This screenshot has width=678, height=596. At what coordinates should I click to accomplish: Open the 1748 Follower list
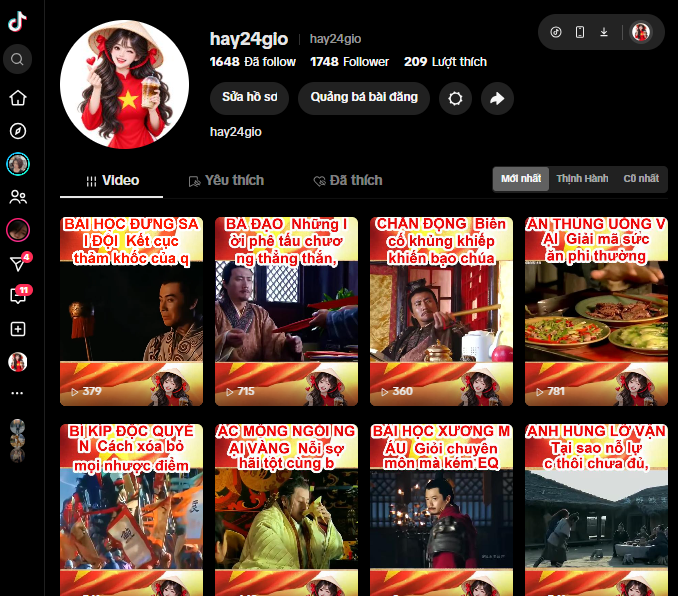(349, 62)
